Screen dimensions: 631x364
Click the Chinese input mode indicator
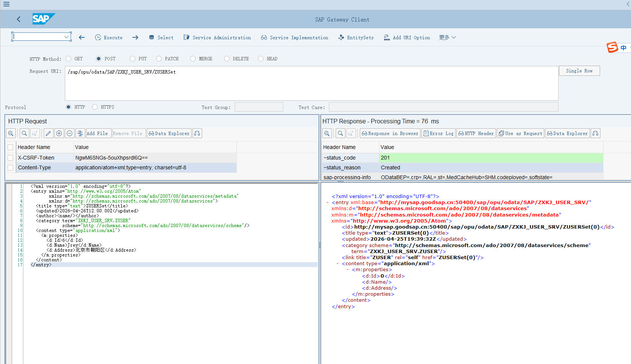(623, 48)
